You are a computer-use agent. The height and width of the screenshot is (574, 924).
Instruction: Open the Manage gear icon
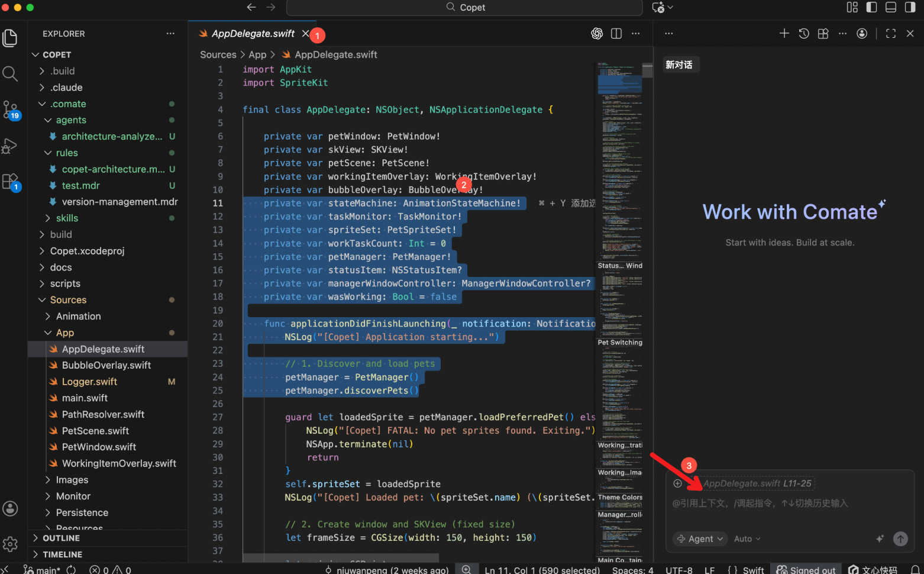coord(10,544)
